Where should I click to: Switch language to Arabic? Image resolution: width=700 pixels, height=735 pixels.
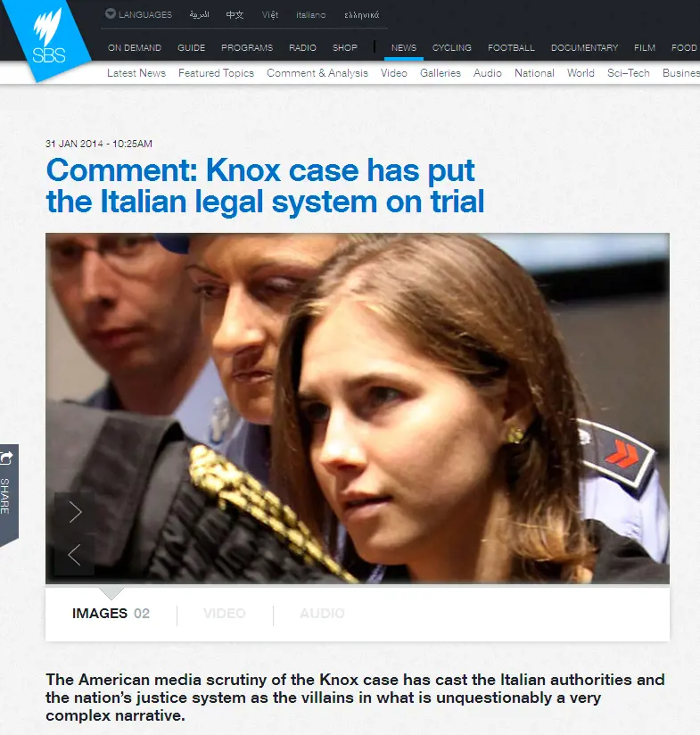[199, 14]
